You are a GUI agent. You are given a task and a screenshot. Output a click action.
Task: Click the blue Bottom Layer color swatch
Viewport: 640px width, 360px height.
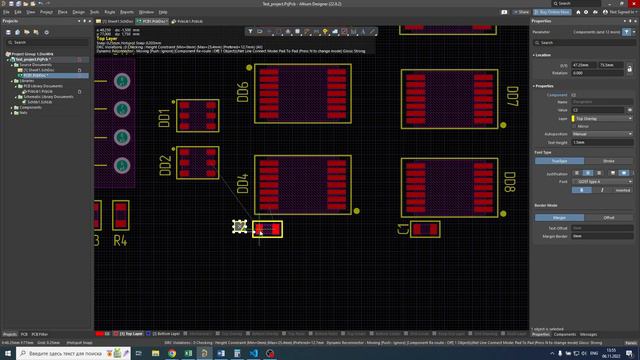(x=149, y=334)
